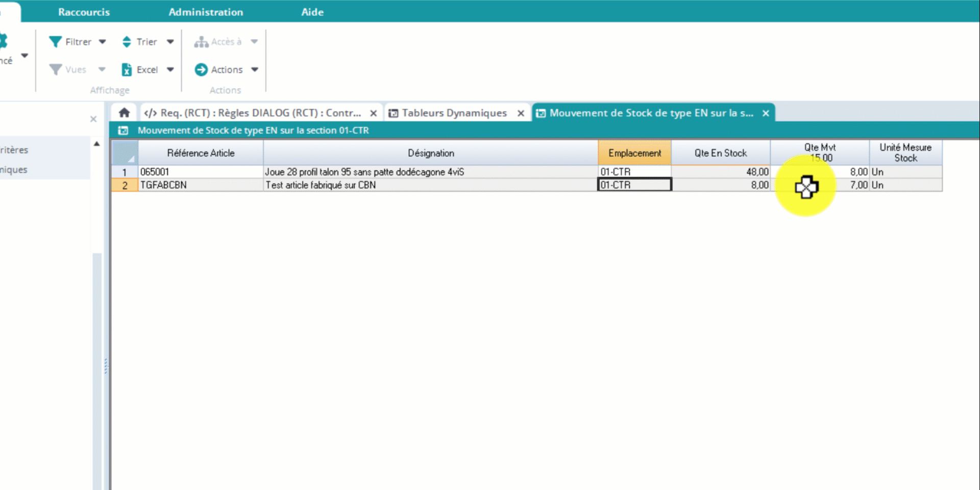This screenshot has height=490, width=980.
Task: Open the Actions dropdown arrow
Action: 255,69
